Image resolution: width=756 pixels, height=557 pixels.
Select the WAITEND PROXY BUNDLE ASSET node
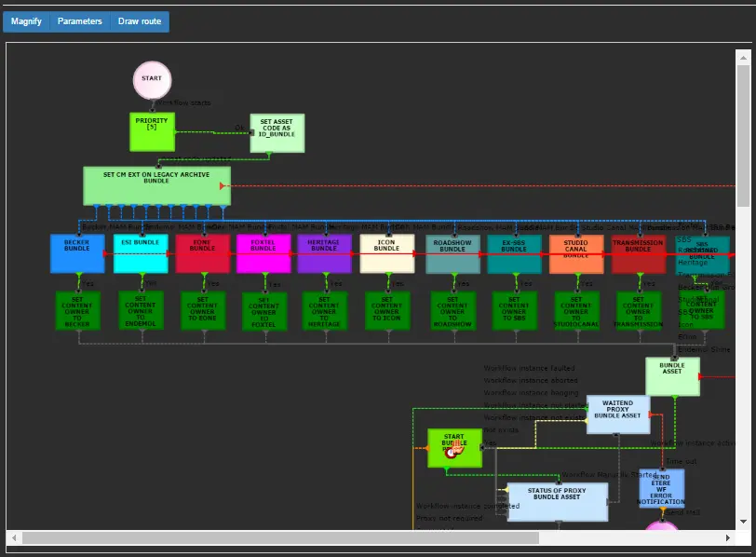[618, 414]
